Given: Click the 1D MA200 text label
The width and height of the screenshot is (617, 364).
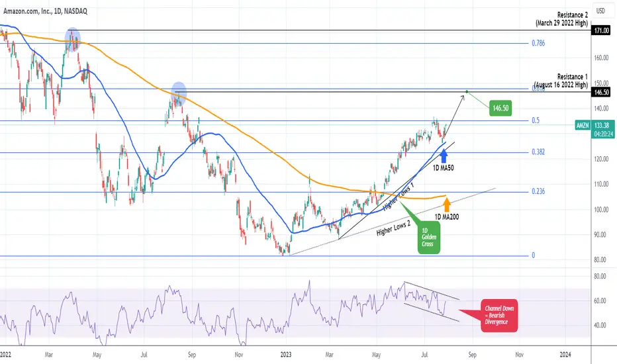Looking at the screenshot, I should pyautogui.click(x=447, y=217).
